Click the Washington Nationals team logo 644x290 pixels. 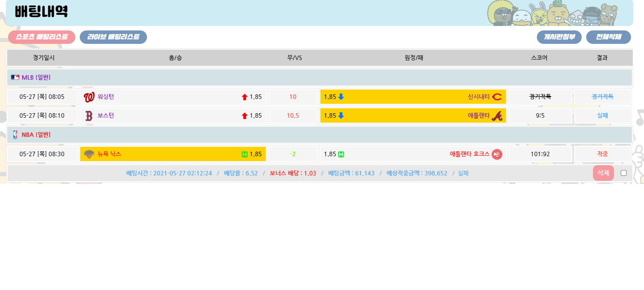89,97
